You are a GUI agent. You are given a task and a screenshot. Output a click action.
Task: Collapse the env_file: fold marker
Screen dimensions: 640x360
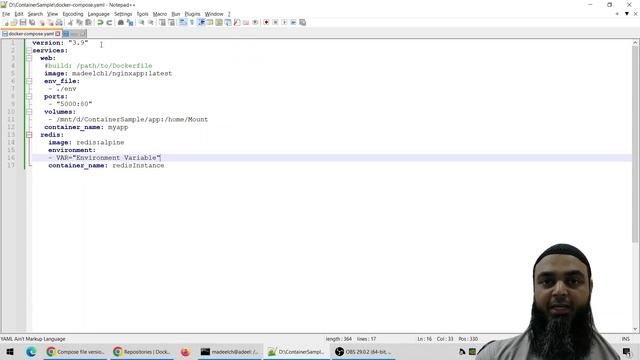29,81
